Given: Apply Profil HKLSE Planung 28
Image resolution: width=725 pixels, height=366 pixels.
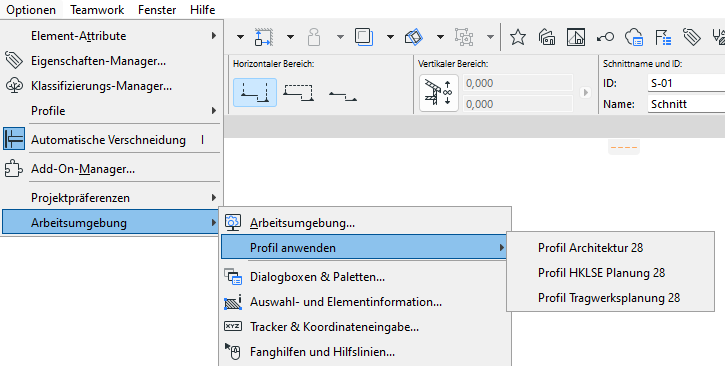Looking at the screenshot, I should click(610, 273).
